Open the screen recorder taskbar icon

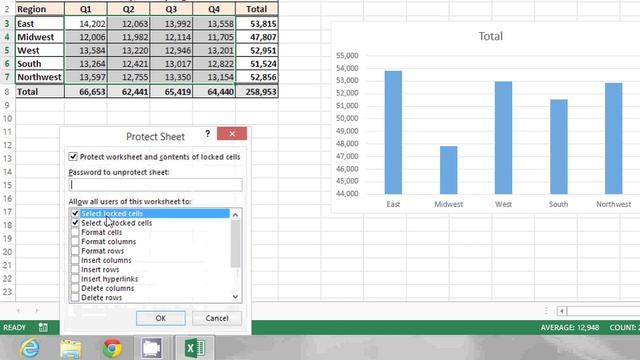(x=152, y=348)
